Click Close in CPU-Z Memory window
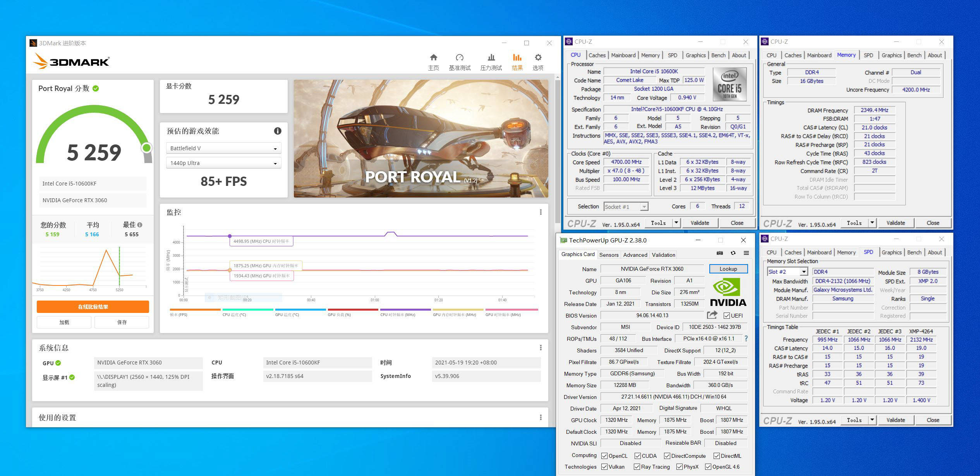980x476 pixels. pyautogui.click(x=933, y=223)
